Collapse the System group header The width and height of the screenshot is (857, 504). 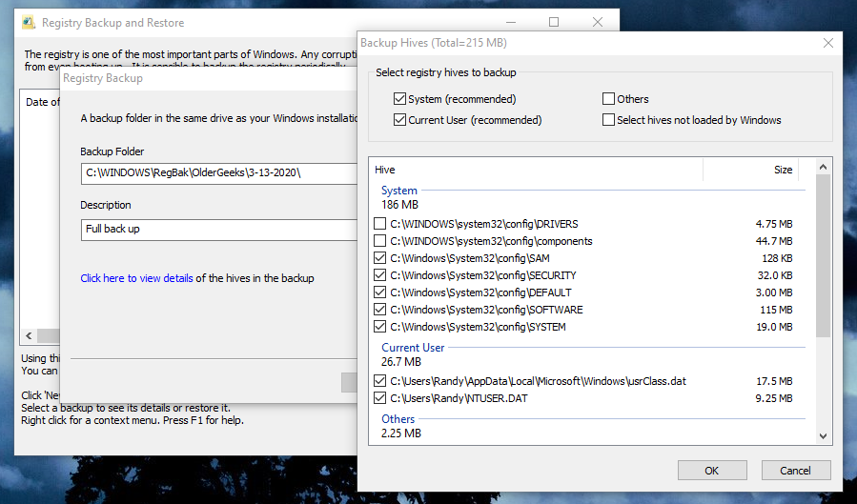[399, 190]
